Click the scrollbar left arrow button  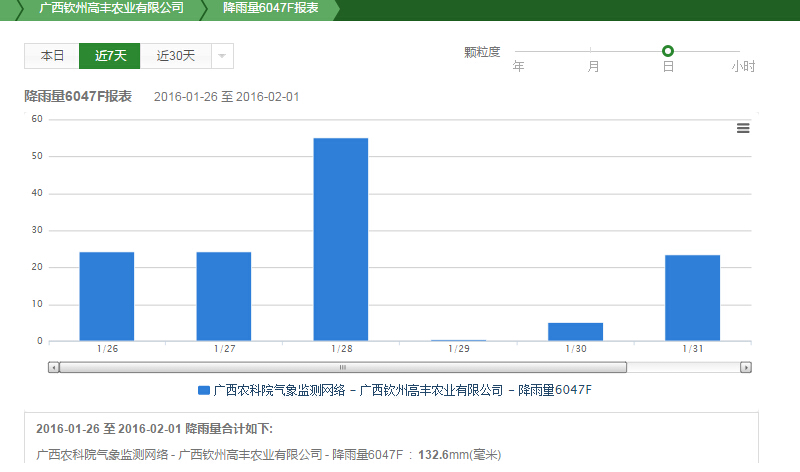[54, 367]
